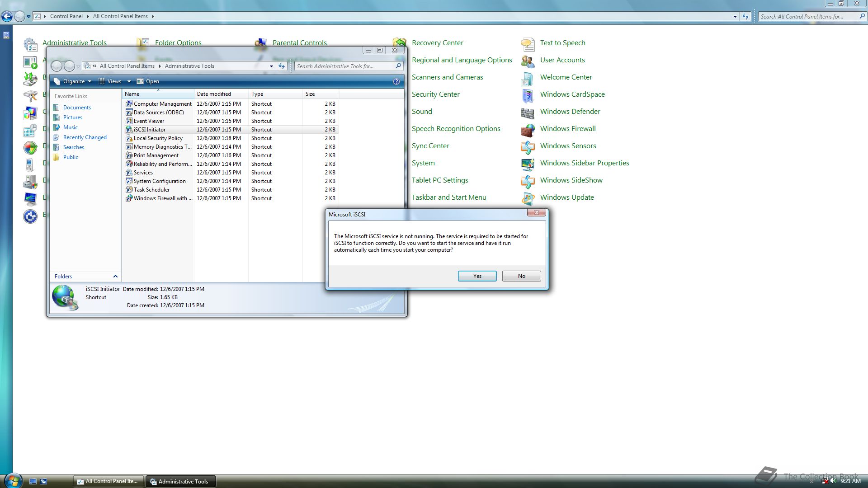Open Folder Options in Control Panel
This screenshot has width=868, height=488.
click(178, 43)
